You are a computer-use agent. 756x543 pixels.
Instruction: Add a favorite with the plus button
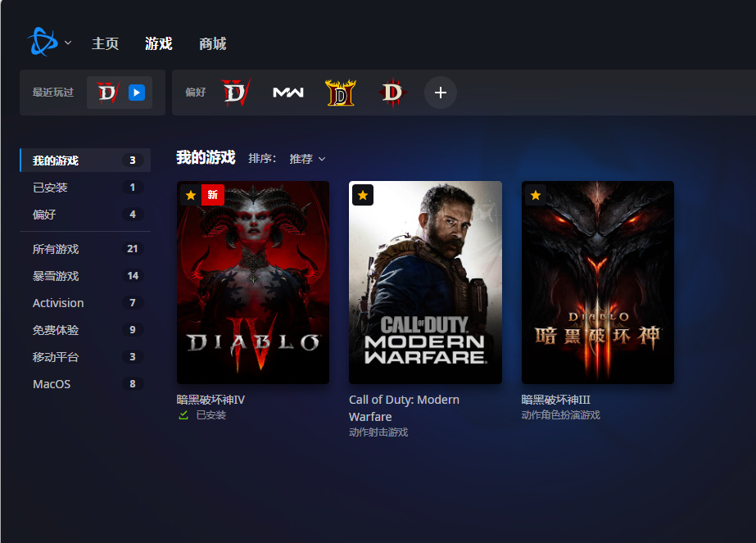tap(440, 92)
